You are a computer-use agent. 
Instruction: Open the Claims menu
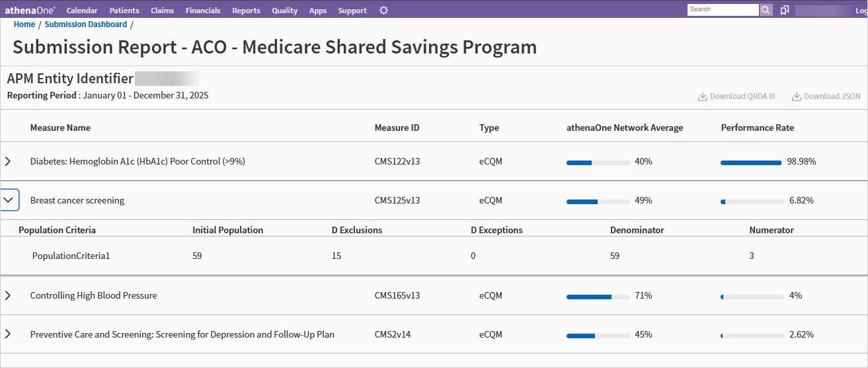tap(163, 11)
